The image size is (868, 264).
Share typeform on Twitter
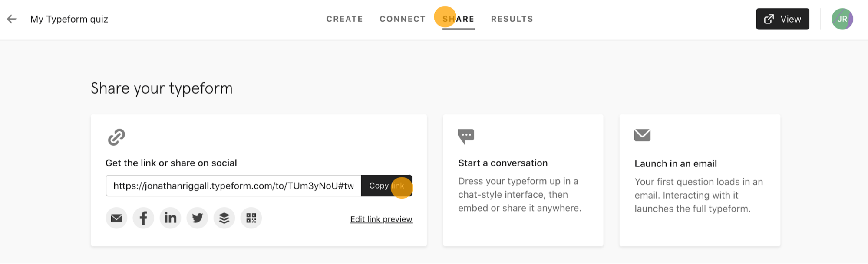click(197, 218)
